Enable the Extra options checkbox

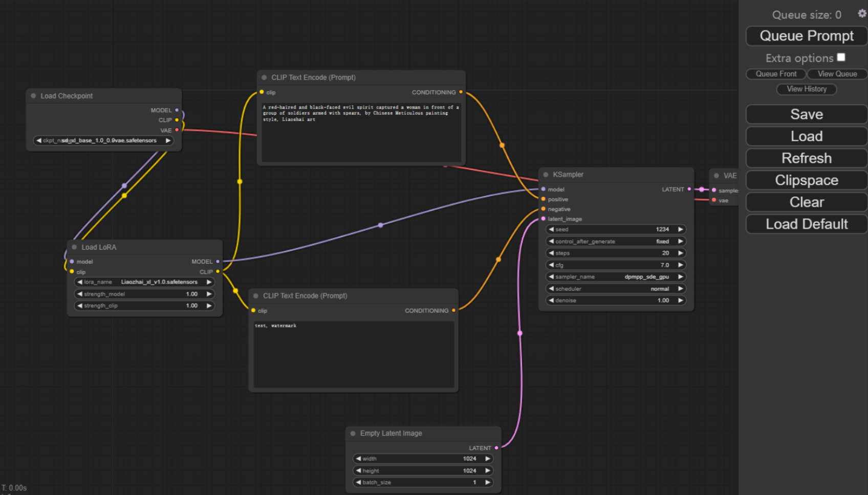click(x=841, y=57)
